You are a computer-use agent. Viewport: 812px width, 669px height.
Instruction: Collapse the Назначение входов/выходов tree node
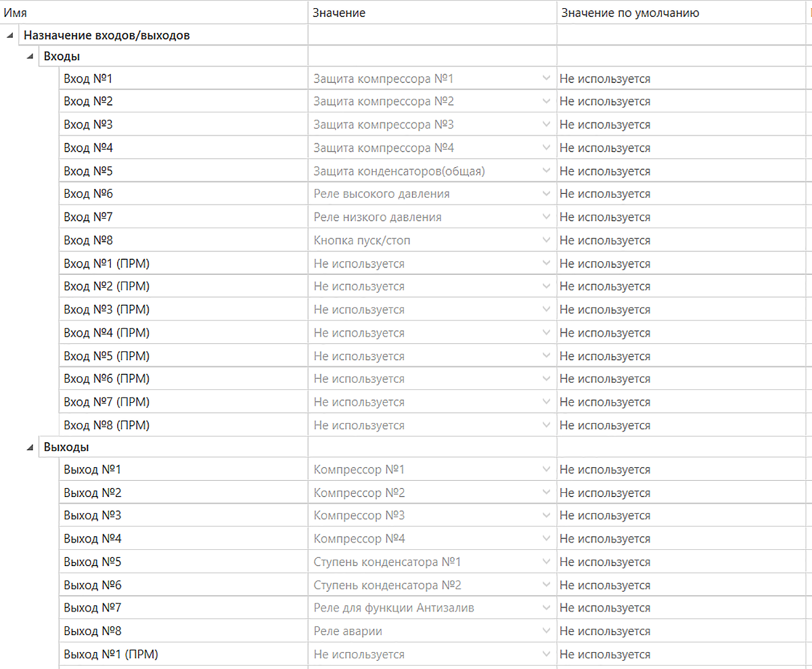(9, 35)
